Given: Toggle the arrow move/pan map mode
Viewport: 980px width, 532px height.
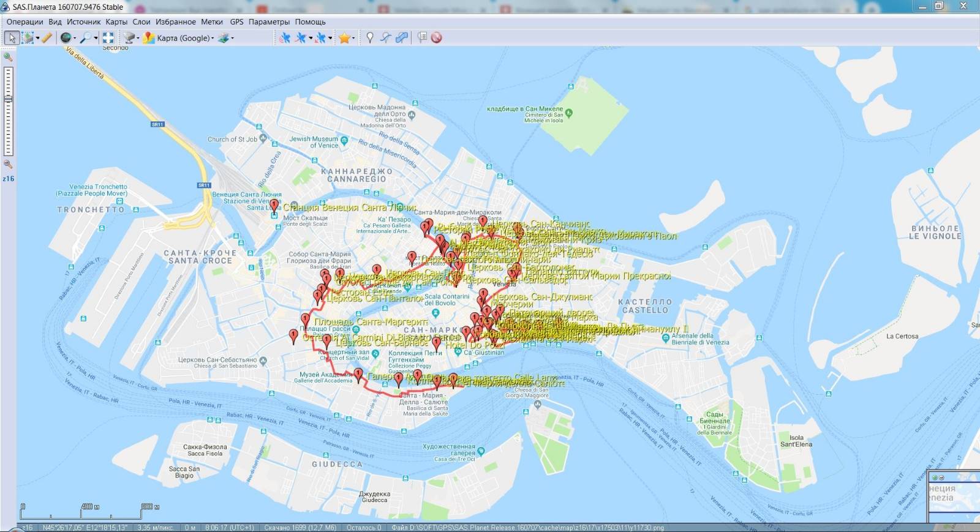Looking at the screenshot, I should click(x=11, y=38).
